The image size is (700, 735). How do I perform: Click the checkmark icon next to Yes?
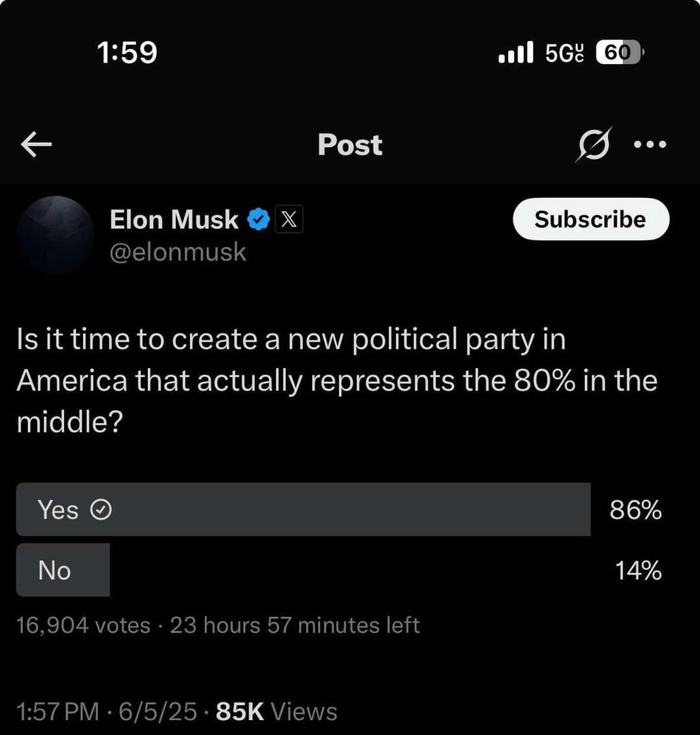101,510
